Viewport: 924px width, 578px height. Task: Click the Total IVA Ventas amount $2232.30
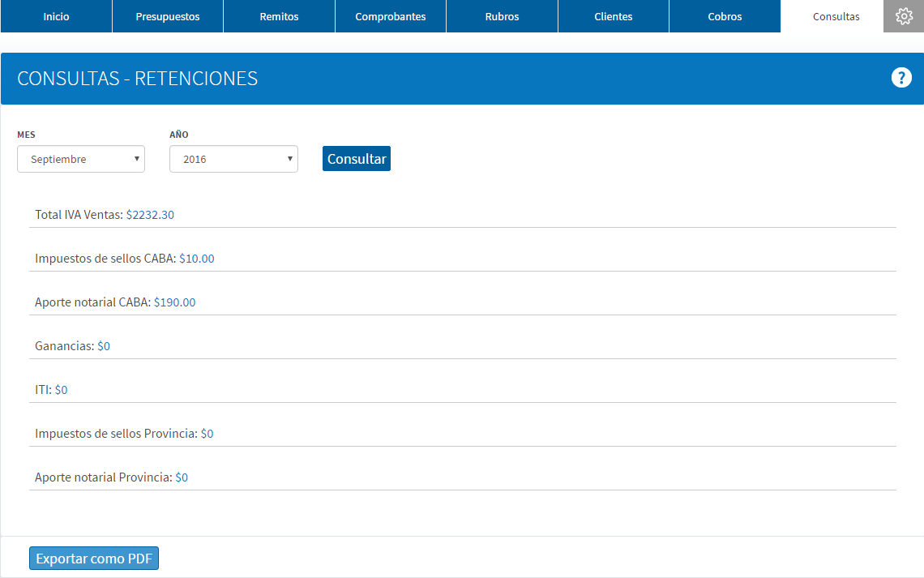(x=150, y=215)
